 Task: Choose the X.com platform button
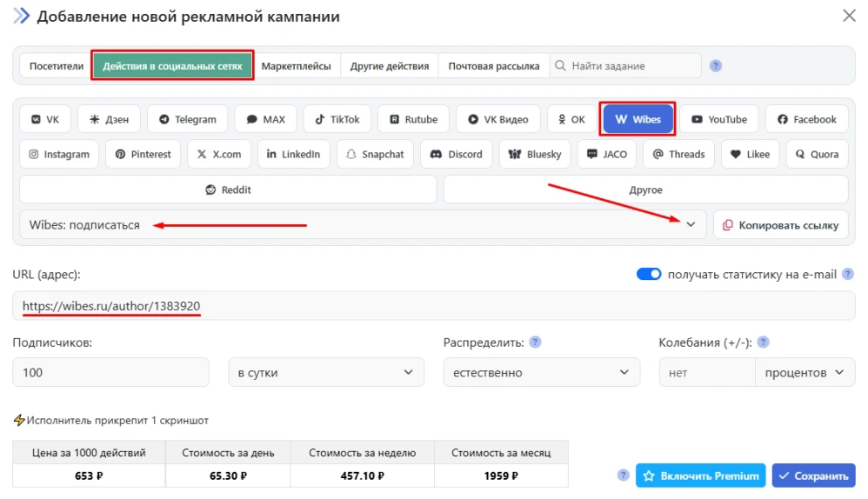(219, 154)
